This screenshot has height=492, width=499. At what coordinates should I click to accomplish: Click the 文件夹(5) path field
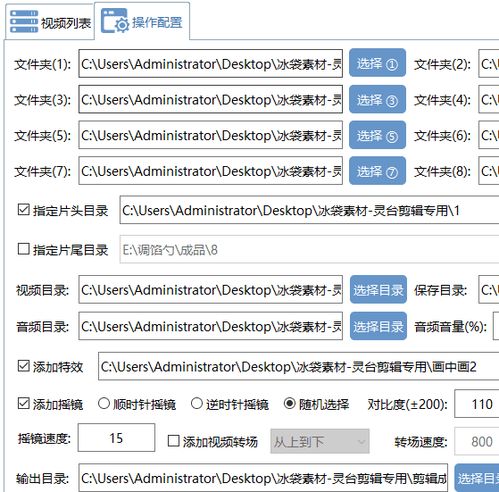pyautogui.click(x=211, y=135)
